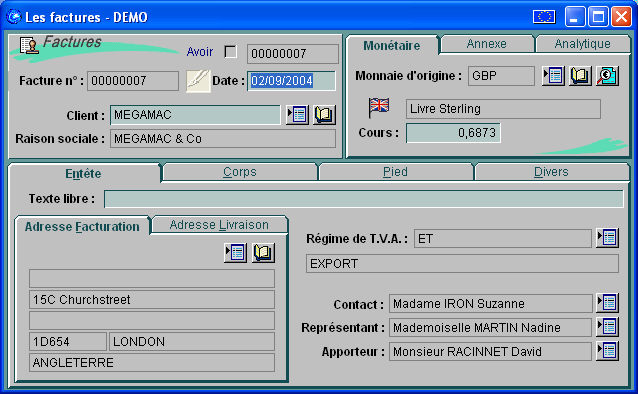
Task: Click the first empty address line field
Action: [x=152, y=278]
